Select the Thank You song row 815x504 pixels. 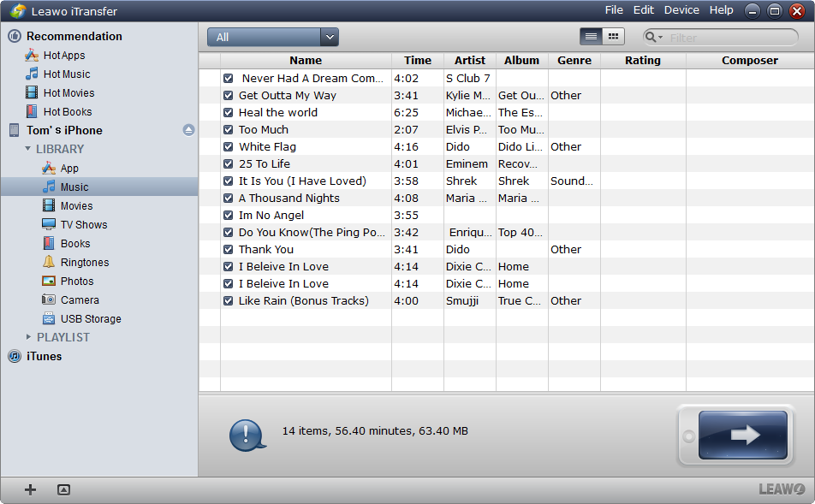tap(506, 249)
